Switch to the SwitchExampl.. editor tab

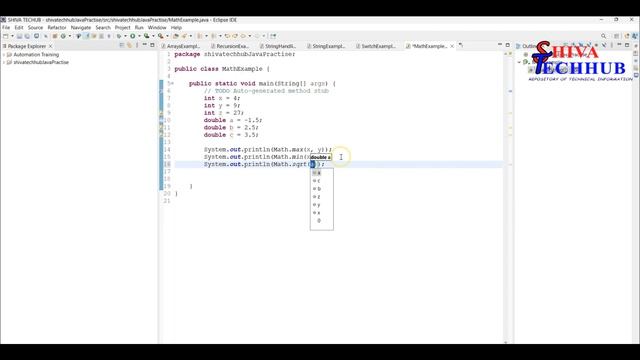point(375,46)
